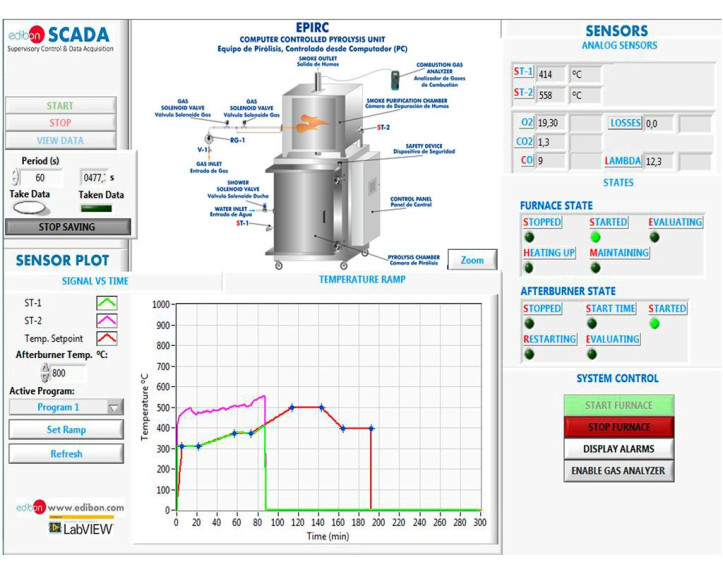Screen dimensions: 723x584
Task: Click the furnace Stopped indicator light
Action: (x=529, y=237)
